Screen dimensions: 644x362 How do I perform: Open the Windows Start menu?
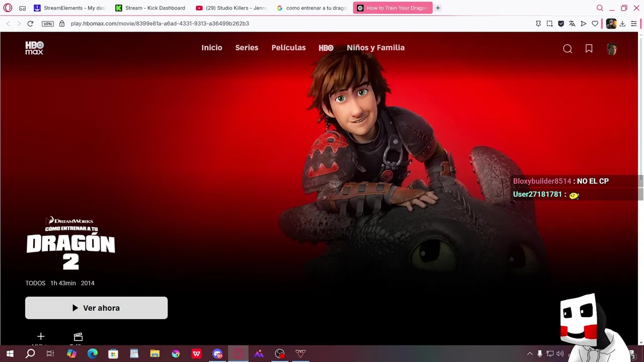pyautogui.click(x=10, y=354)
